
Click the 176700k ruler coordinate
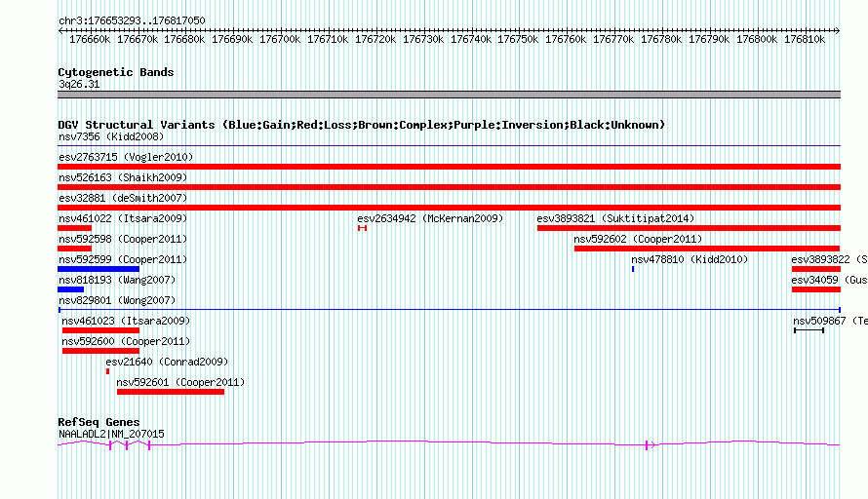(280, 39)
